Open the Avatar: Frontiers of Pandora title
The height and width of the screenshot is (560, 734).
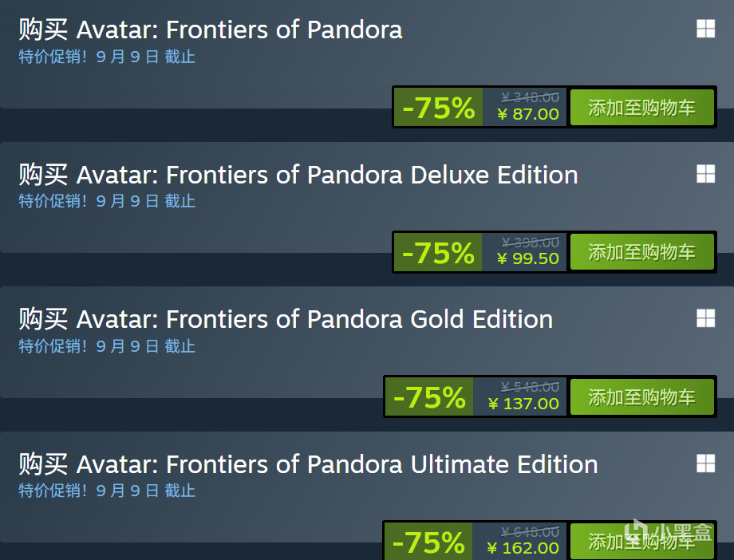click(x=211, y=30)
